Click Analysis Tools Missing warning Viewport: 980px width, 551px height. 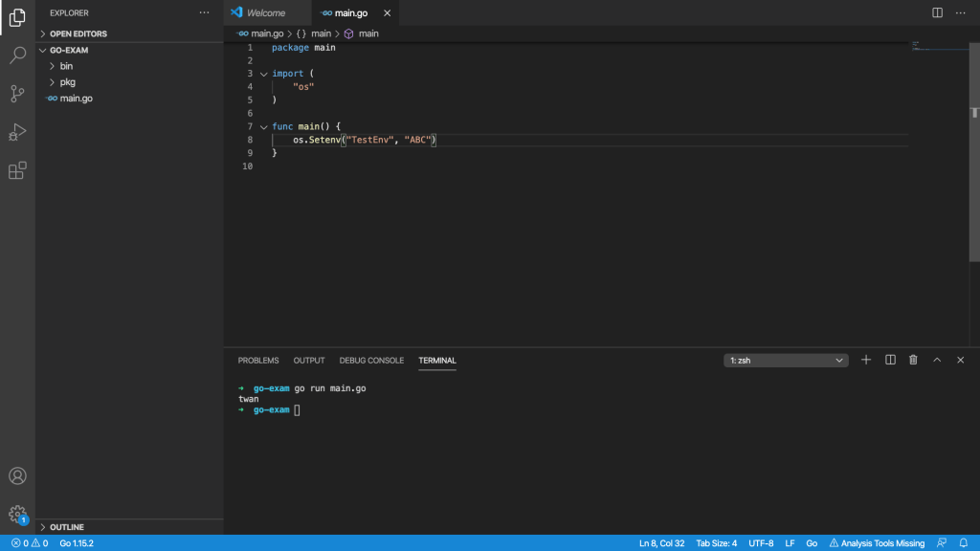877,543
